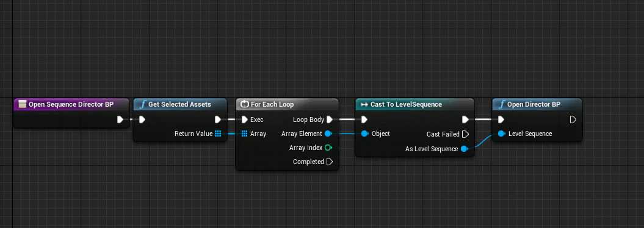This screenshot has height=228, width=644.
Task: Click the Level Sequence input pin
Action: [502, 134]
